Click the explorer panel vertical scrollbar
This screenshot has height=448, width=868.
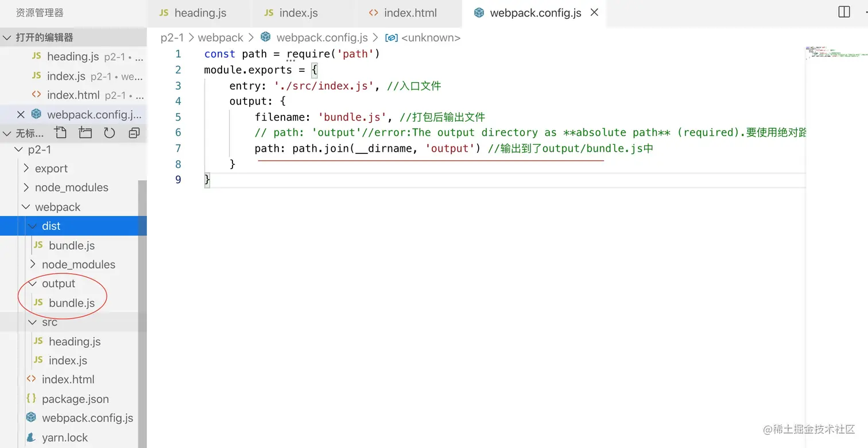point(142,314)
